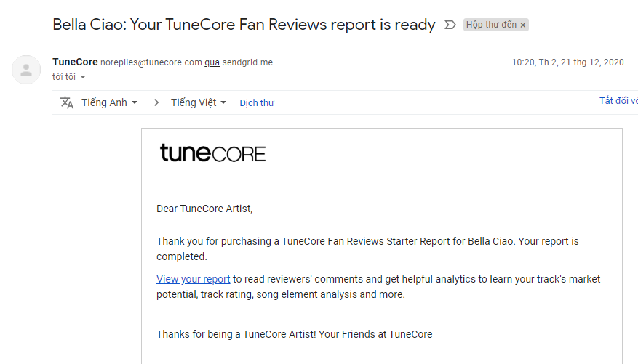This screenshot has height=364, width=638.
Task: Open the sender's profile avatar
Action: [x=26, y=70]
